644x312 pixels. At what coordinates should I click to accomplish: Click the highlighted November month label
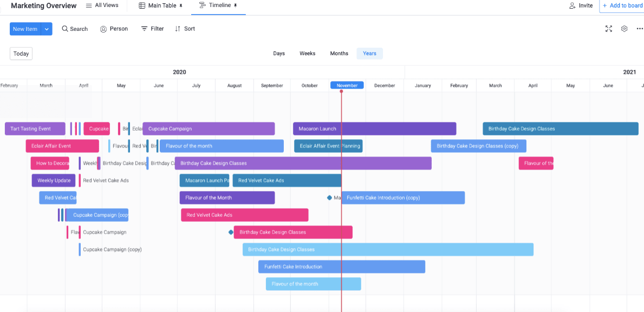click(x=347, y=86)
